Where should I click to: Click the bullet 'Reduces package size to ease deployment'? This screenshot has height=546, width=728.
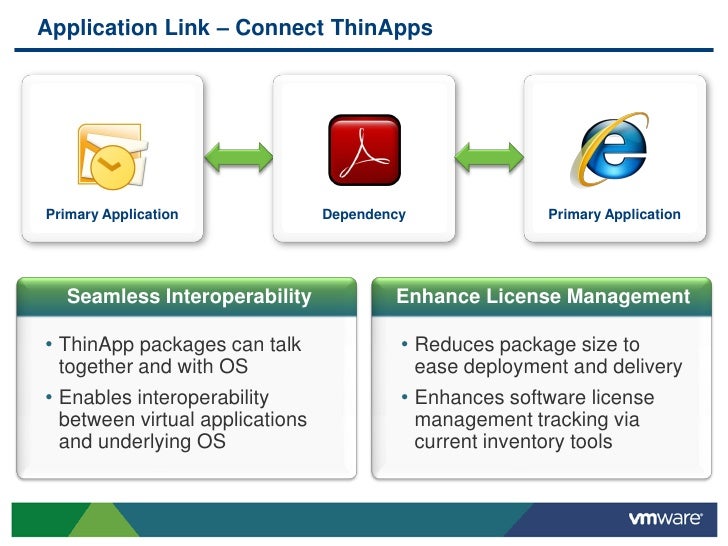pos(542,355)
